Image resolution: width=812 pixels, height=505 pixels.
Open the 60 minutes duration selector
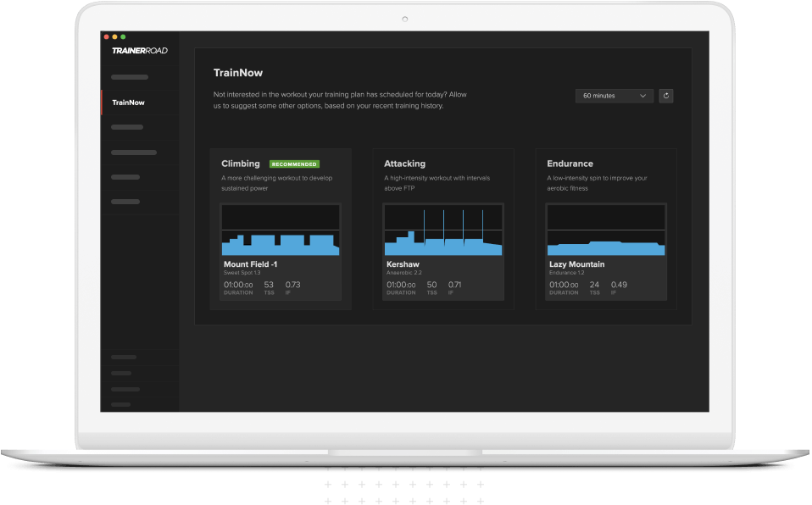click(x=613, y=96)
